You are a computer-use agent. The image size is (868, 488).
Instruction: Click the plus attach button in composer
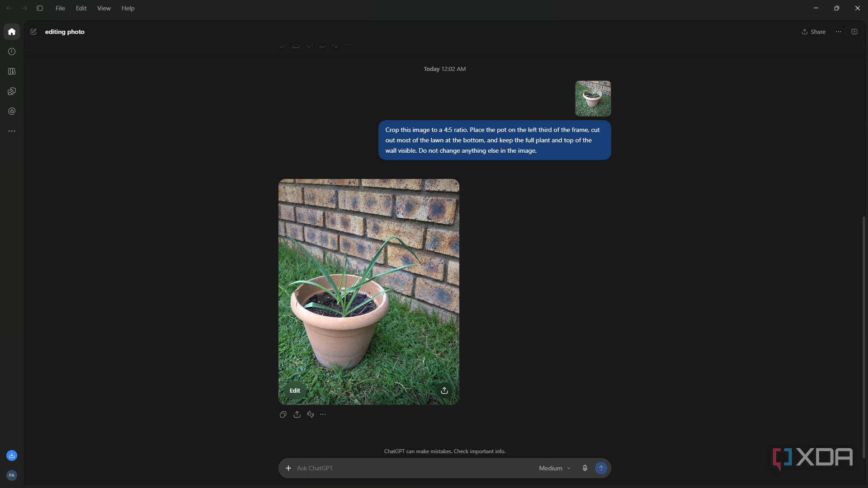coord(288,468)
